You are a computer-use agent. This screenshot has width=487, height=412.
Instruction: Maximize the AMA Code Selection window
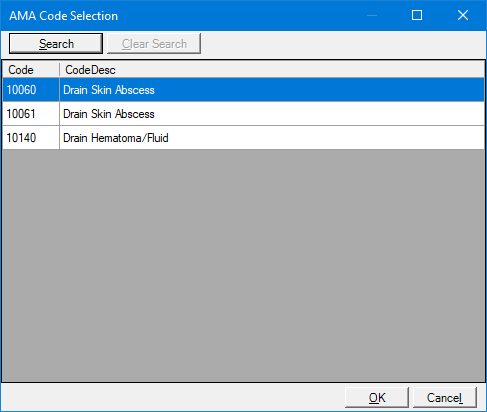417,15
